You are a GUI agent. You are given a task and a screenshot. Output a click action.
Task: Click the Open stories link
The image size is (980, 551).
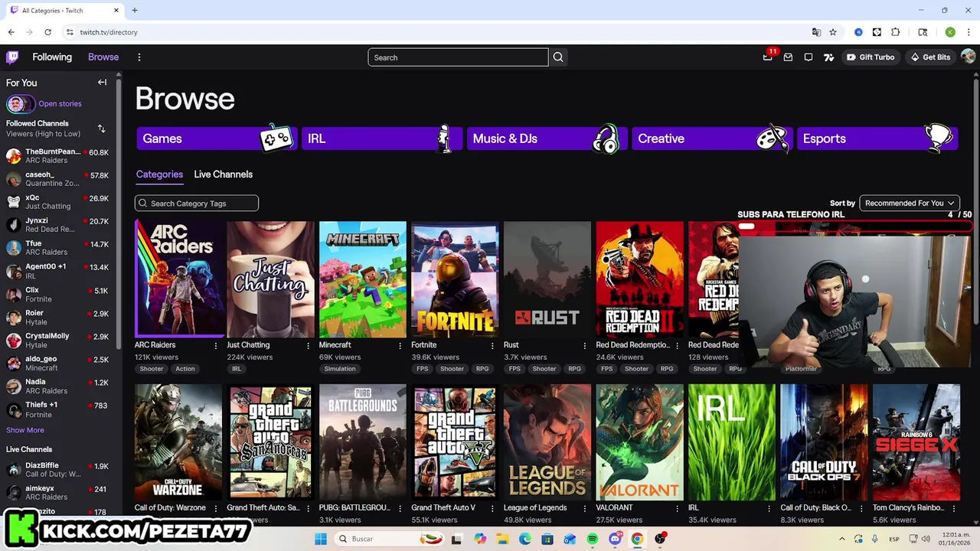[x=60, y=103]
